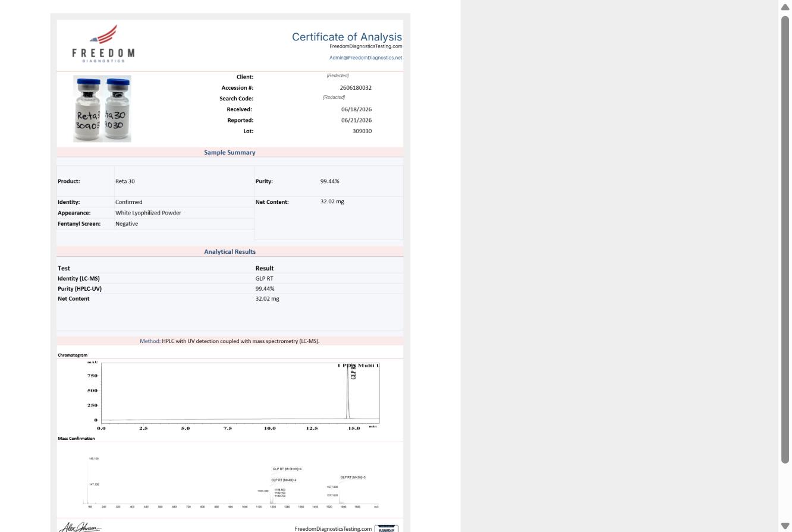
Task: Click the GLP RT [M+4H]+4 peak label
Action: tap(284, 480)
